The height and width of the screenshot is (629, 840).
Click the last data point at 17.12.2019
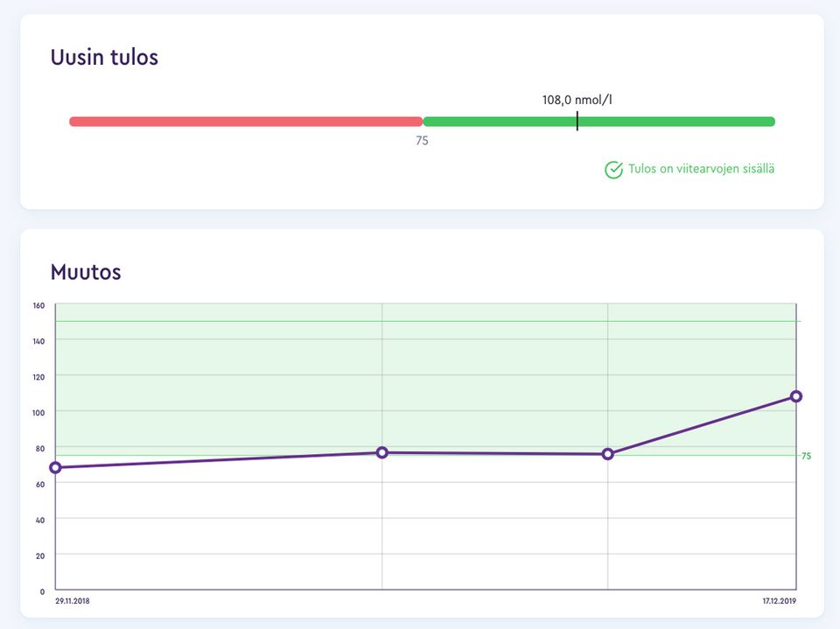[x=796, y=396]
